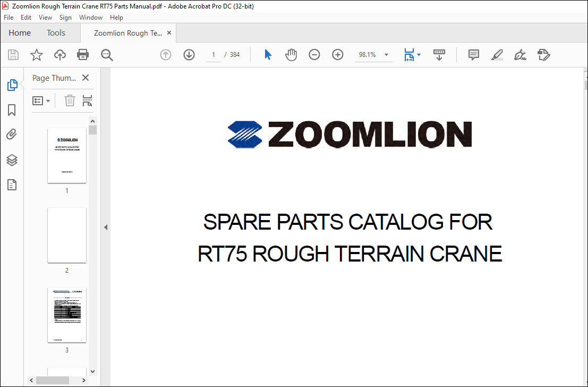
Task: Toggle the Page Thumbnails panel icon
Action: click(x=12, y=85)
